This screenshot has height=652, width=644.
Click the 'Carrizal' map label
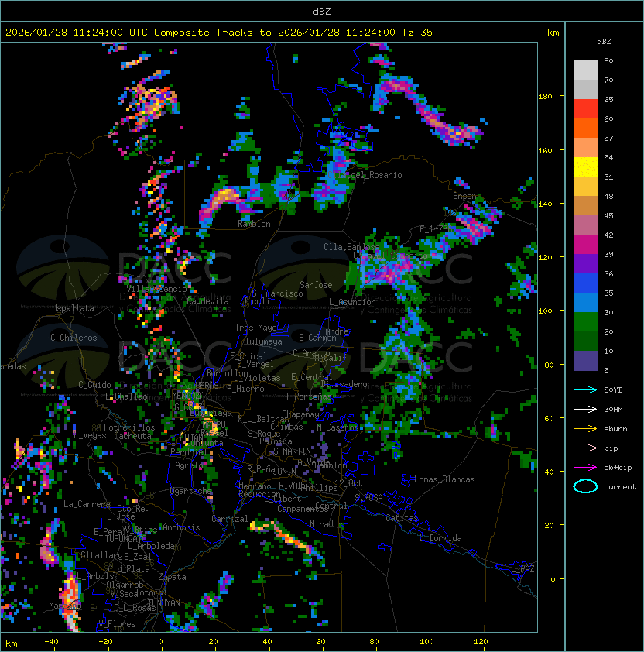230,519
